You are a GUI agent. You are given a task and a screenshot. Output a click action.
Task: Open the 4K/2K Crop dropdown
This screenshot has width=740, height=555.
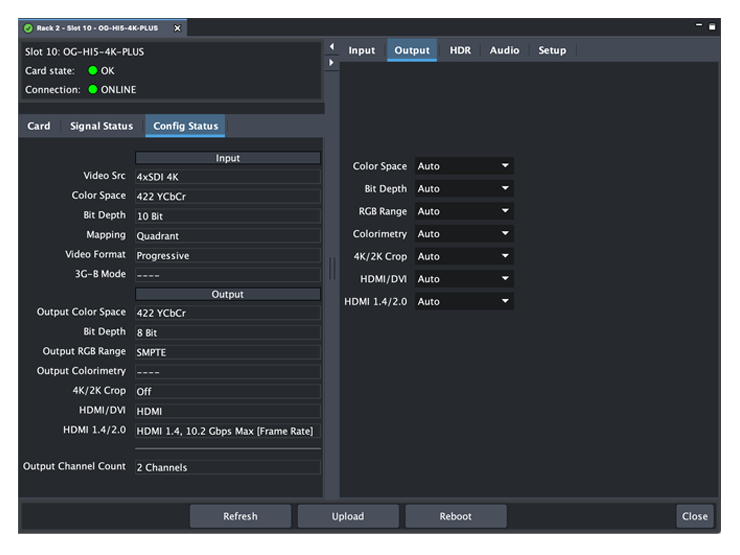(x=464, y=256)
